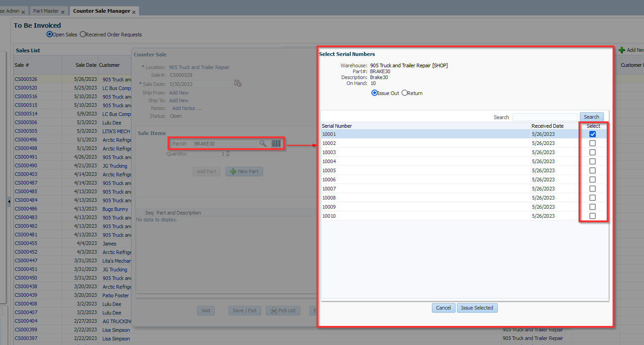Close the Counter Sale Manager tab
Viewport: 644px width, 345px height.
pyautogui.click(x=134, y=12)
